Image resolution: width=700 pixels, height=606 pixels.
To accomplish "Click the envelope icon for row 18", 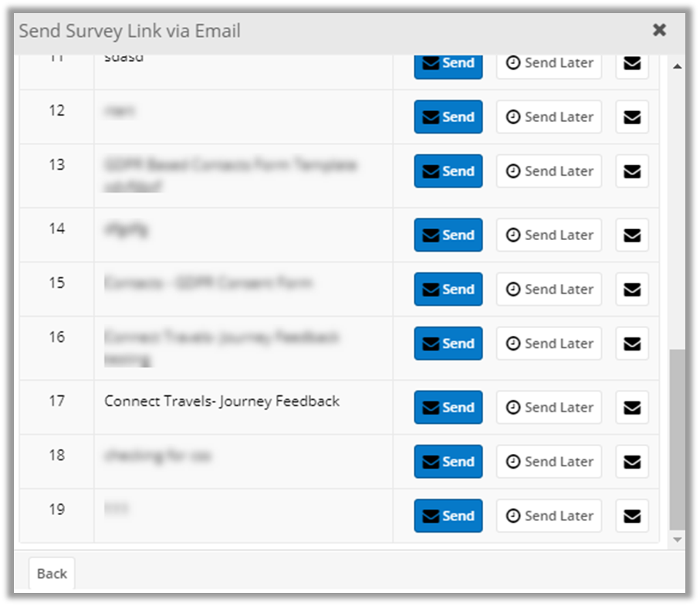I will pyautogui.click(x=632, y=462).
